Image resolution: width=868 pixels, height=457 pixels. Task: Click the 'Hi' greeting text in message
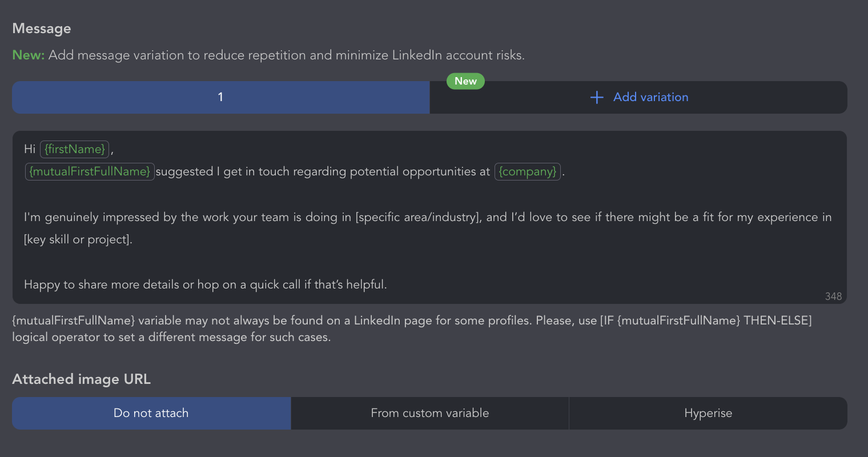click(x=30, y=149)
